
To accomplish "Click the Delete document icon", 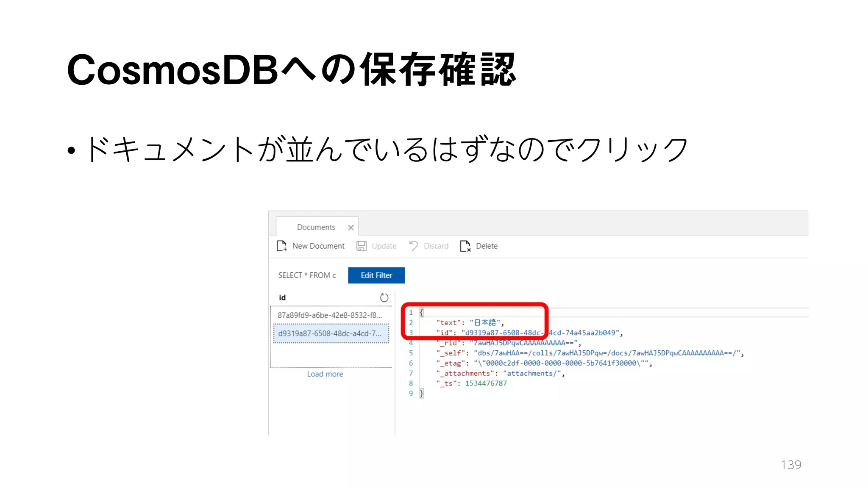I will coord(465,246).
